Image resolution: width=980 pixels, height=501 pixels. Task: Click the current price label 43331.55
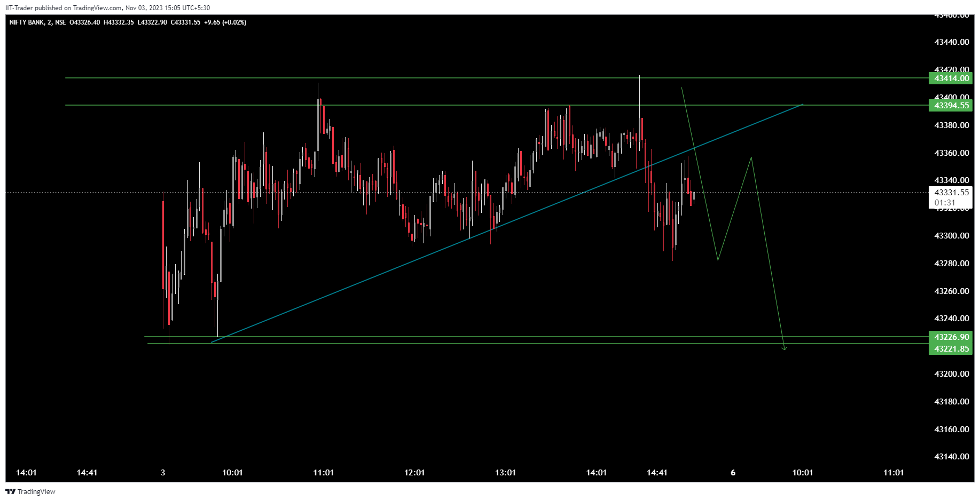pyautogui.click(x=951, y=193)
